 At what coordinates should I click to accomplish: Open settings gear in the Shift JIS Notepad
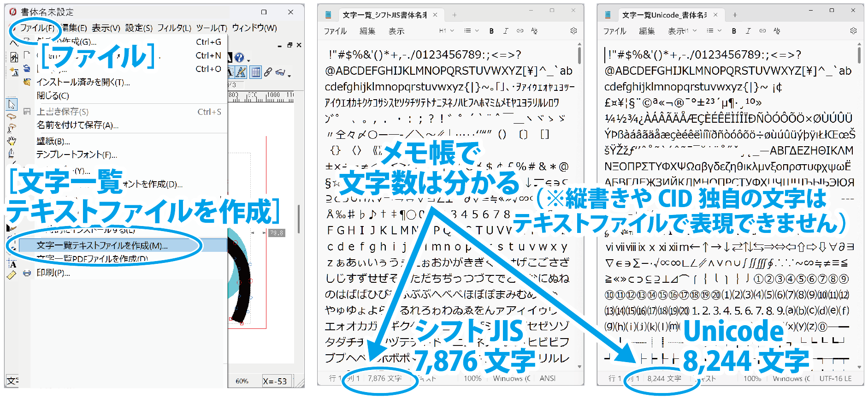pyautogui.click(x=573, y=31)
